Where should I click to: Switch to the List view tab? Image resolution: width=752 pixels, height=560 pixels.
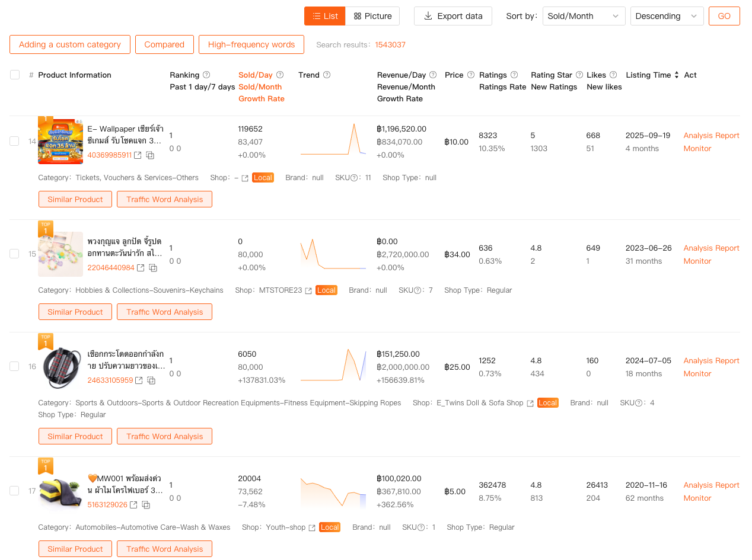pos(324,16)
